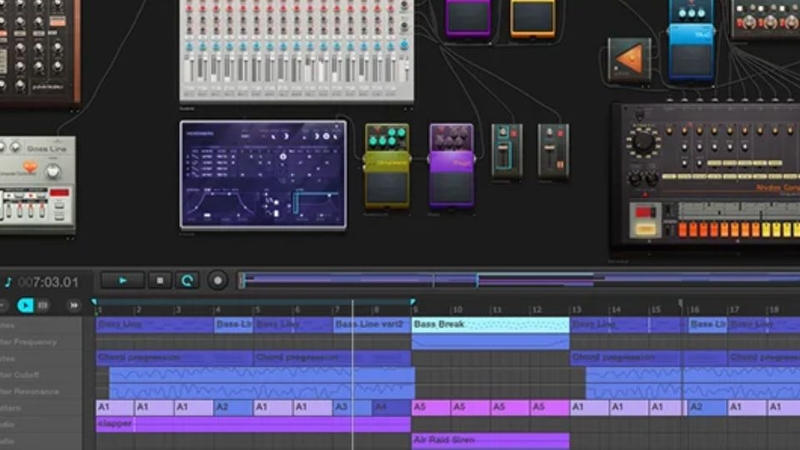The image size is (800, 450).
Task: Select the Bass Line var/2 clip
Action: (x=372, y=324)
